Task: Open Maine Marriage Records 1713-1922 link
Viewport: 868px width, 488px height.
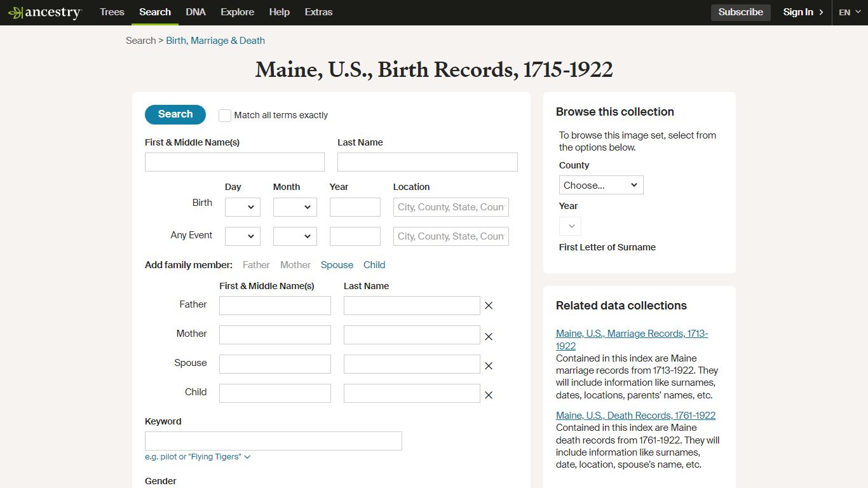Action: (632, 340)
